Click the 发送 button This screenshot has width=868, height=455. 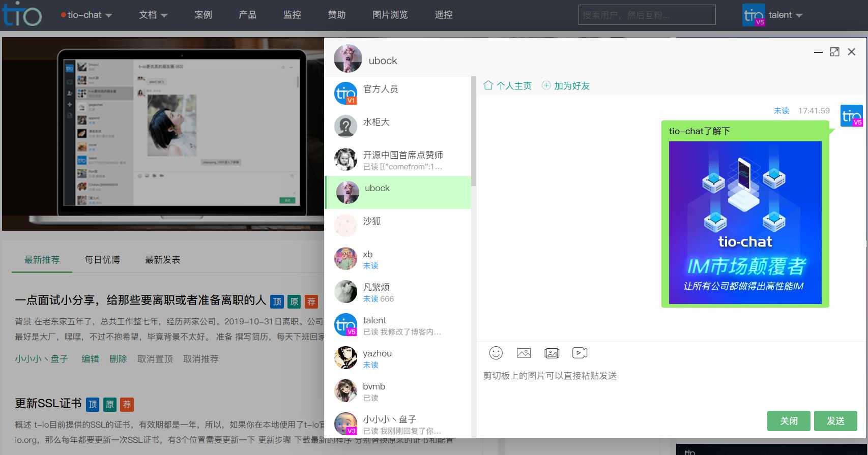point(835,421)
